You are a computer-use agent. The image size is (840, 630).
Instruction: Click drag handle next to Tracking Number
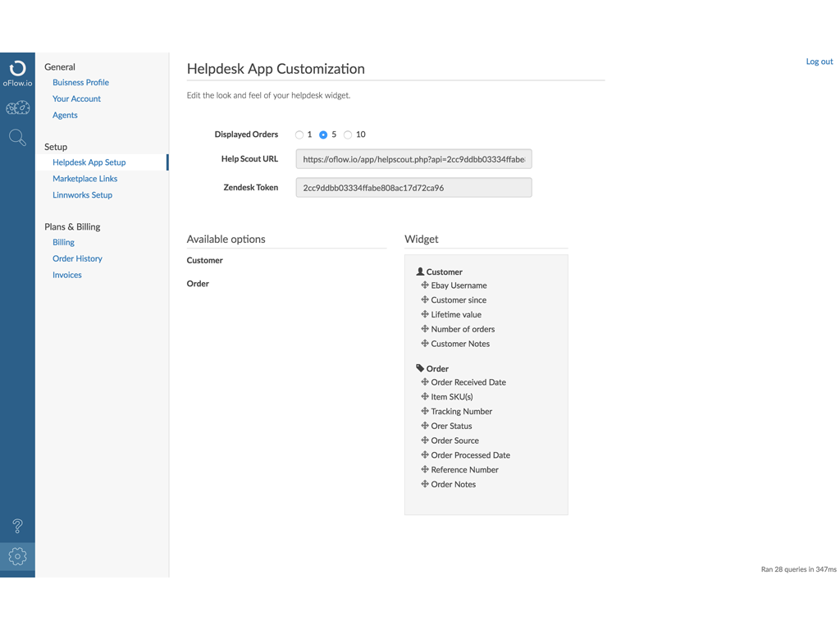click(425, 411)
